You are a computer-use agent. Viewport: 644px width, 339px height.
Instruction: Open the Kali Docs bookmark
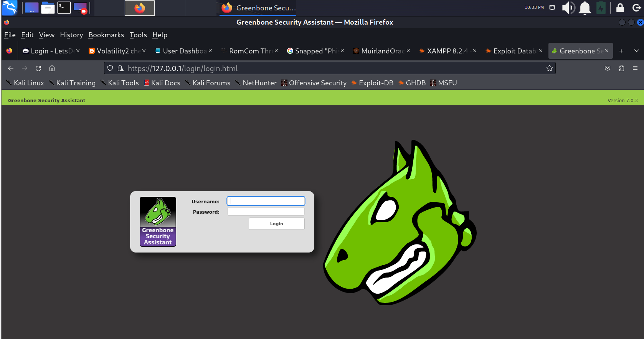tap(162, 83)
